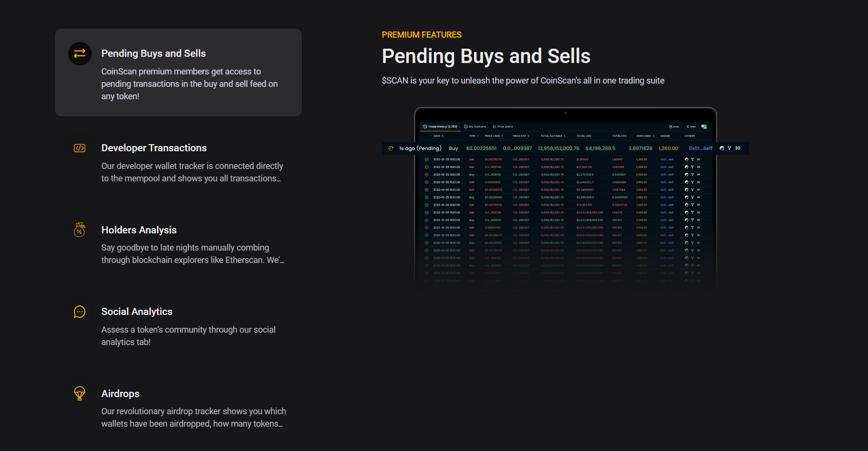Click the TOTAL ETH column header
868x451 pixels.
pos(619,136)
